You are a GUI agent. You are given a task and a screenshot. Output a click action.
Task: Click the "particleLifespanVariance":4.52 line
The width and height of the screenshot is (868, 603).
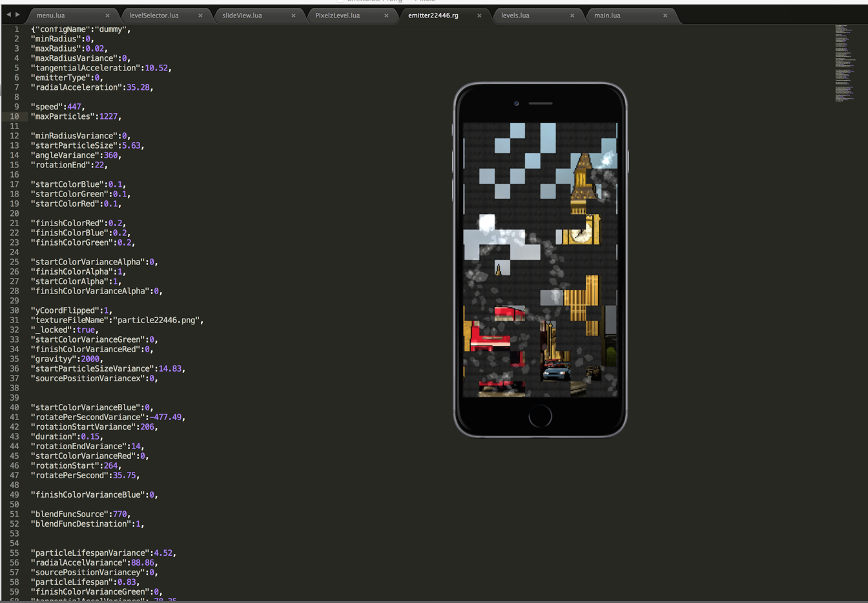[103, 553]
